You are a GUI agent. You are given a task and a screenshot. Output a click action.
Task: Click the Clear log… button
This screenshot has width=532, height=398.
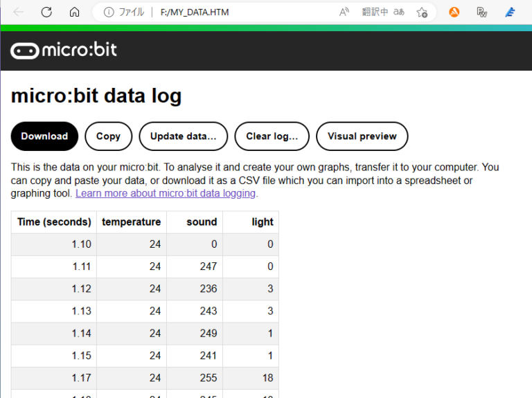click(x=272, y=136)
